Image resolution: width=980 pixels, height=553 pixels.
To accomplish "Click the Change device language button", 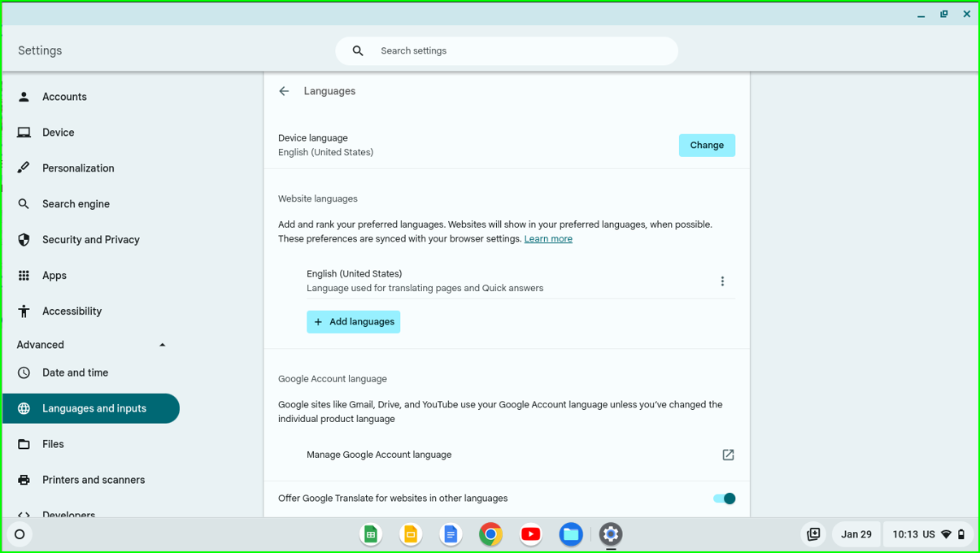I will tap(706, 146).
